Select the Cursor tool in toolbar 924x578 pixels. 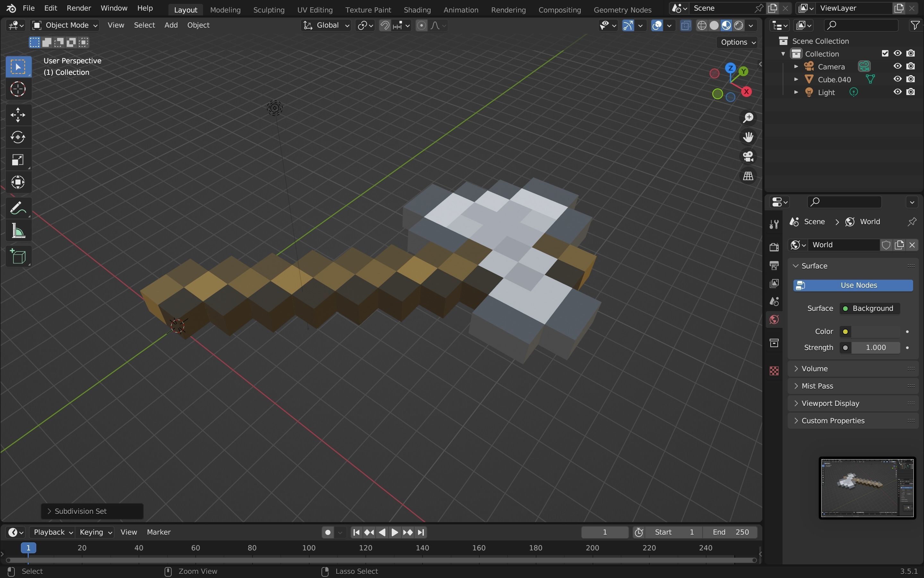(x=18, y=89)
